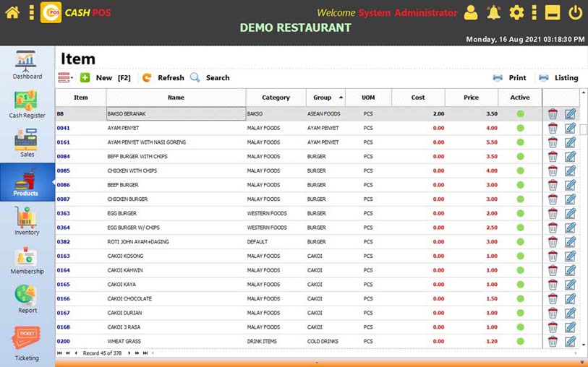Edit the BEEF BURGER WITH CHIPS item
The image size is (588, 367).
pos(570,157)
